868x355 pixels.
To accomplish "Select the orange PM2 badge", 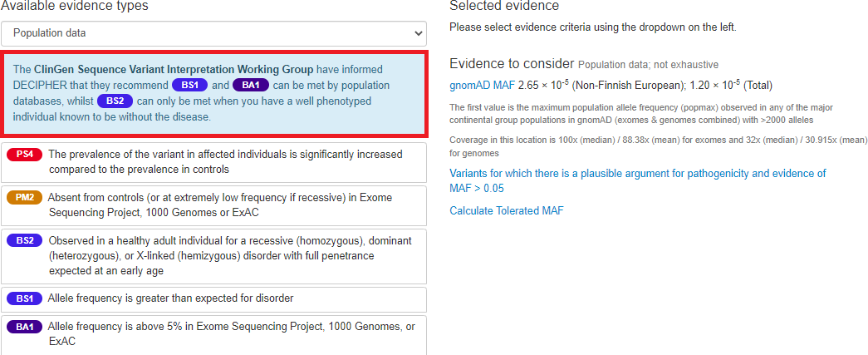I will (24, 197).
